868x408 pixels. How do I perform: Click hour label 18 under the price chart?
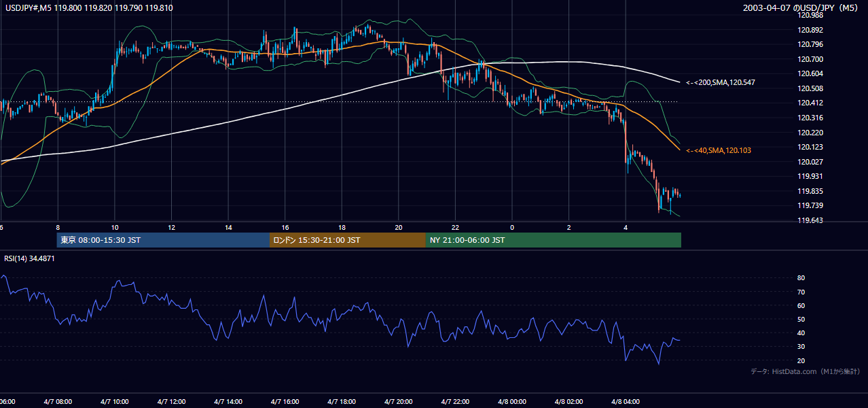click(342, 228)
